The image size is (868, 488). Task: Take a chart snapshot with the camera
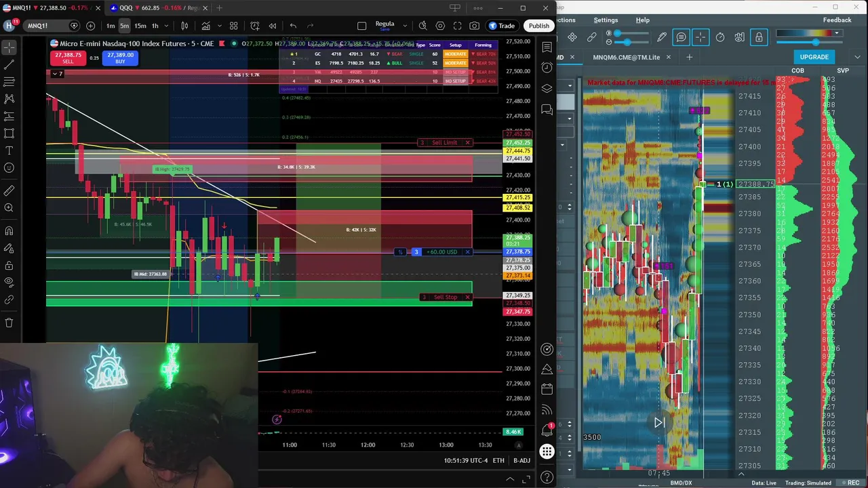pos(474,26)
